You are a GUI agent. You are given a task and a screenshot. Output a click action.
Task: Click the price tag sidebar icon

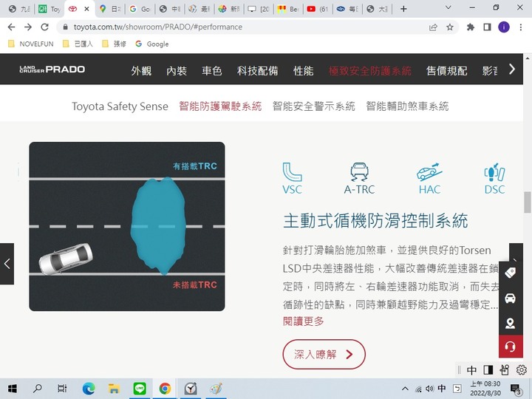[511, 273]
